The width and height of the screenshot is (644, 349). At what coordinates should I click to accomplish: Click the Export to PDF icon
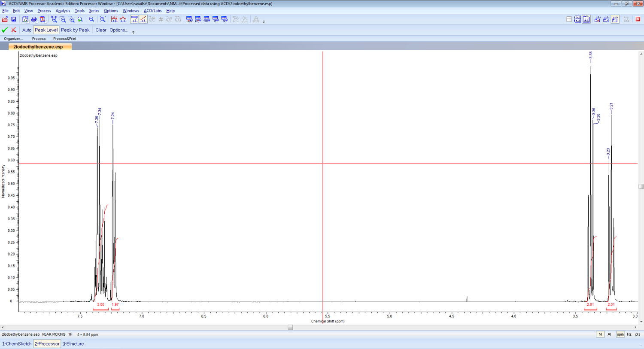tap(43, 19)
